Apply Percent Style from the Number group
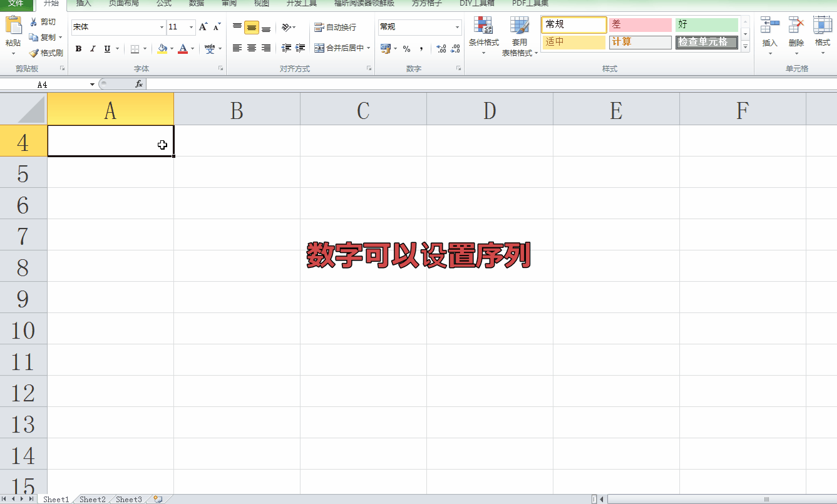Viewport: 837px width, 504px height. pos(407,48)
